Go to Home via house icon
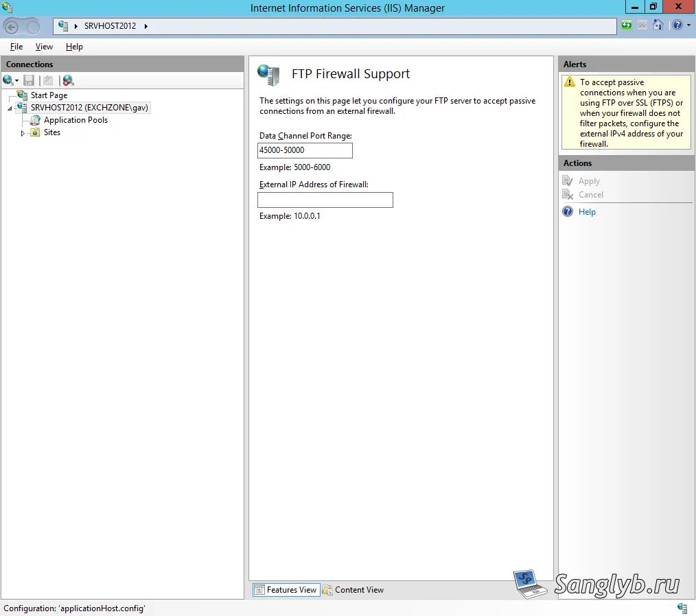This screenshot has height=616, width=696. tap(658, 25)
